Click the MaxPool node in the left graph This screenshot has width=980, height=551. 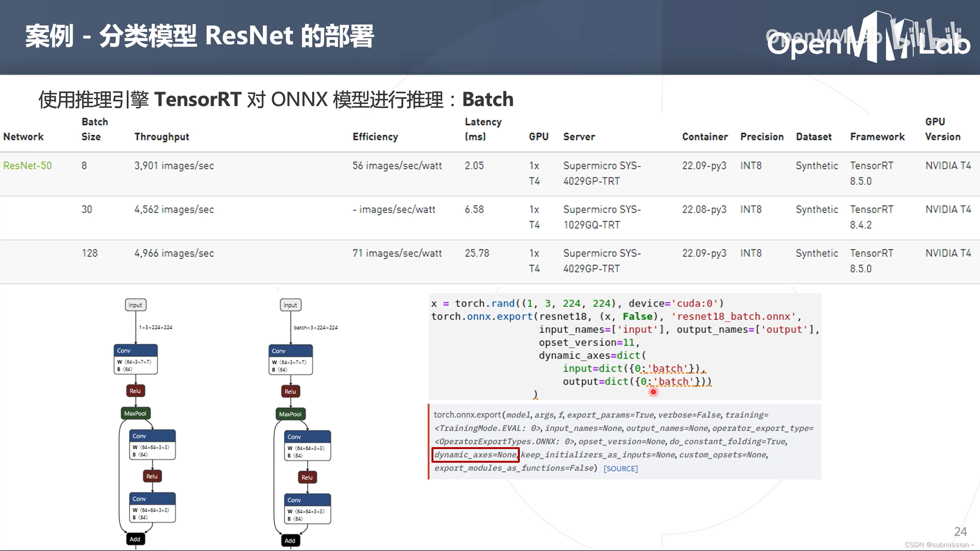point(135,414)
